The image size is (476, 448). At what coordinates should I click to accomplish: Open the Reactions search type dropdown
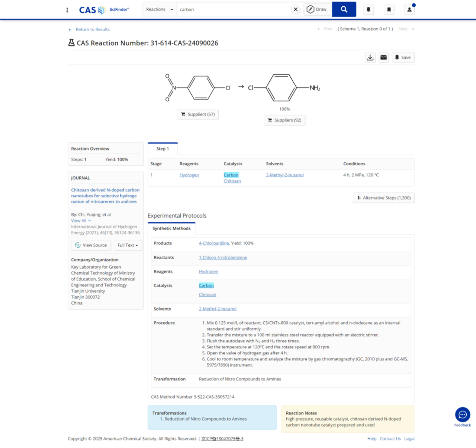160,10
